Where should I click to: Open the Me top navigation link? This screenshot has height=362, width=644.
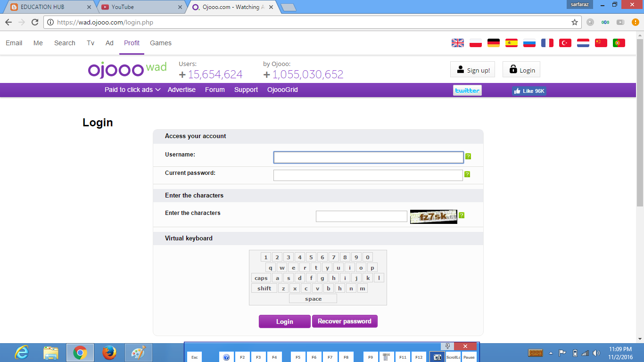click(x=38, y=43)
